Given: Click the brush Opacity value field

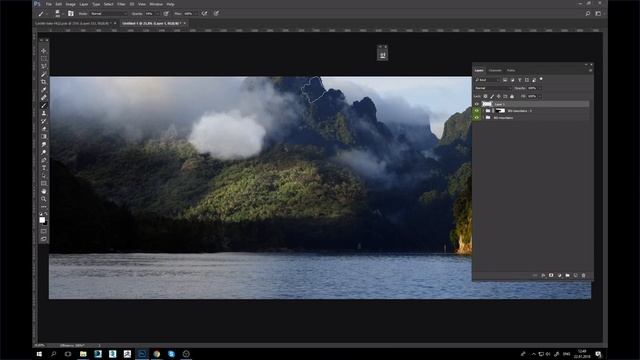Looking at the screenshot, I should click(151, 13).
